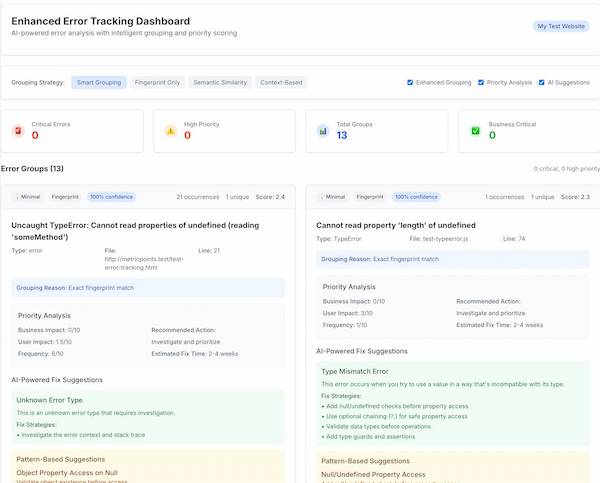Viewport: 600px width, 483px height.
Task: Click the High Priority warning icon
Action: pos(171,131)
